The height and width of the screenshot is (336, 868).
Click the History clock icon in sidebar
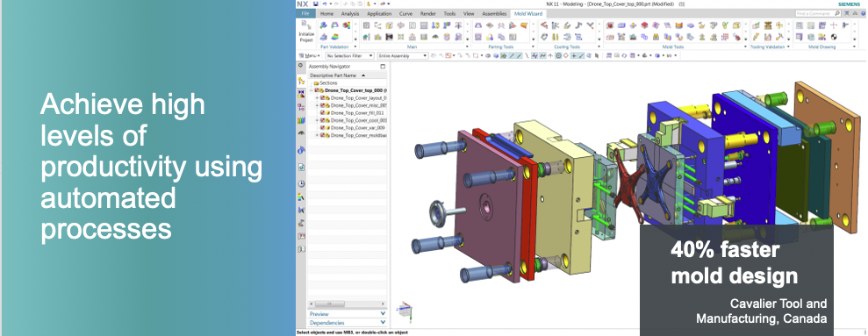[x=301, y=183]
